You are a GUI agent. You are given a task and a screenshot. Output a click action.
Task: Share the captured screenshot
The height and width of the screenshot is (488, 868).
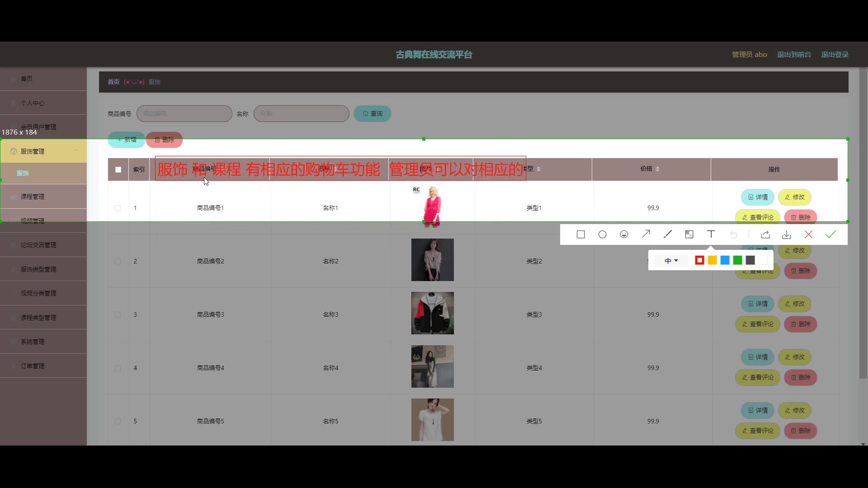click(765, 235)
